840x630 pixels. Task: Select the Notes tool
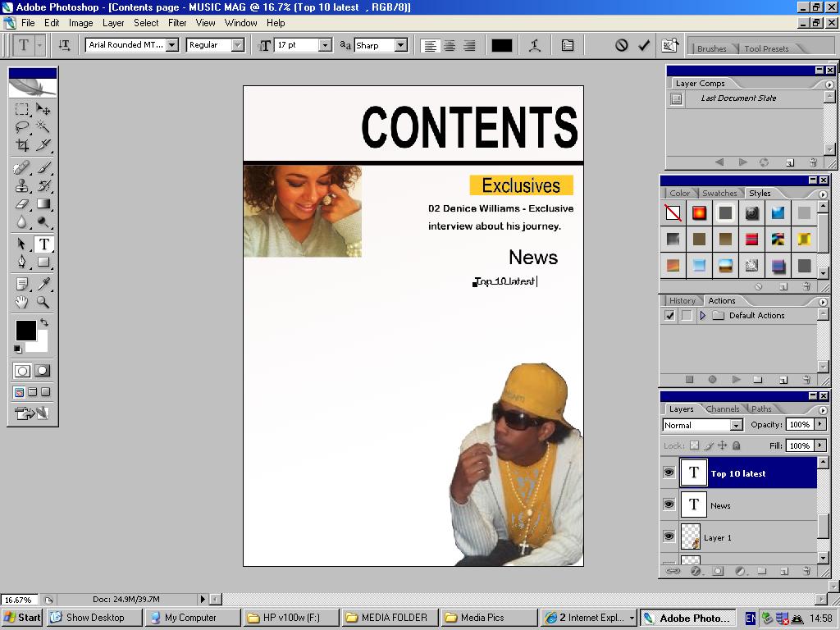(21, 284)
